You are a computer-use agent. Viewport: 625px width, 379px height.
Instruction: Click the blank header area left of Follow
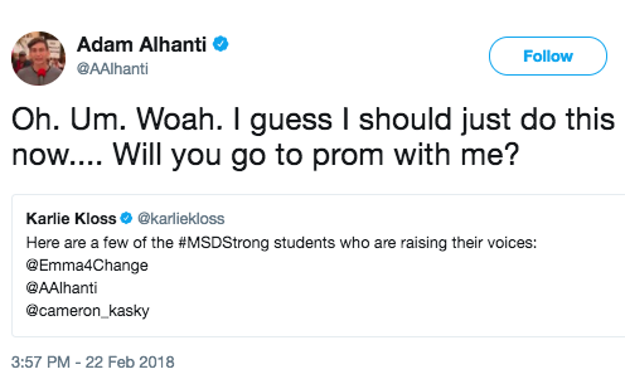[x=359, y=56]
